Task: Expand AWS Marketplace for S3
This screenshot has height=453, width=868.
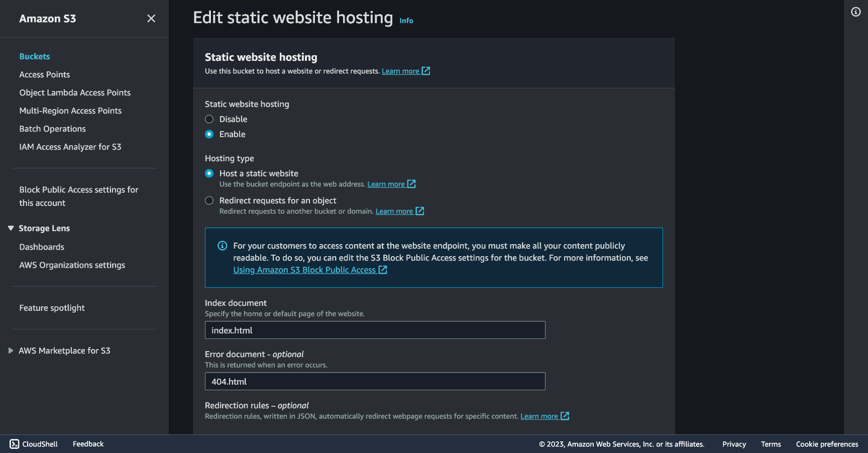Action: [11, 351]
